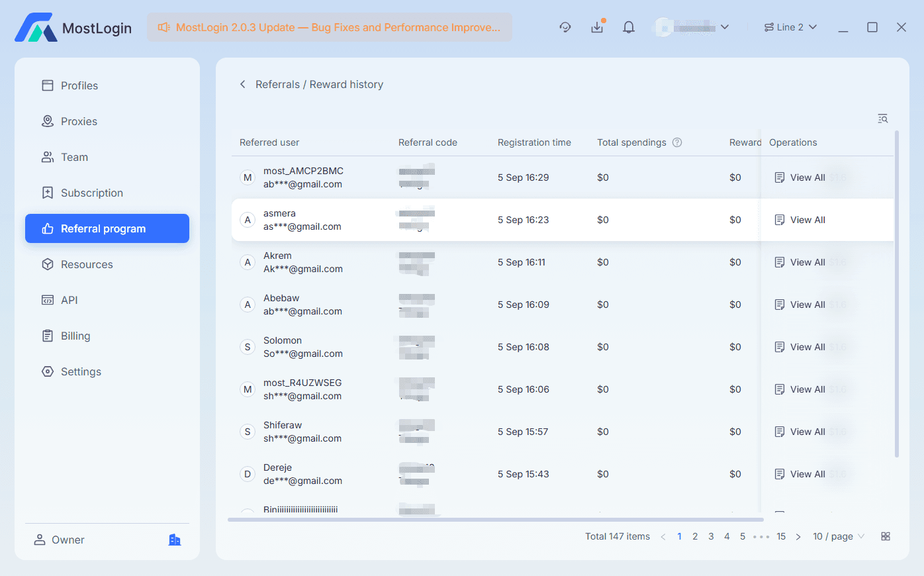Jump to page 15
Screen dimensions: 924x576
click(x=781, y=536)
